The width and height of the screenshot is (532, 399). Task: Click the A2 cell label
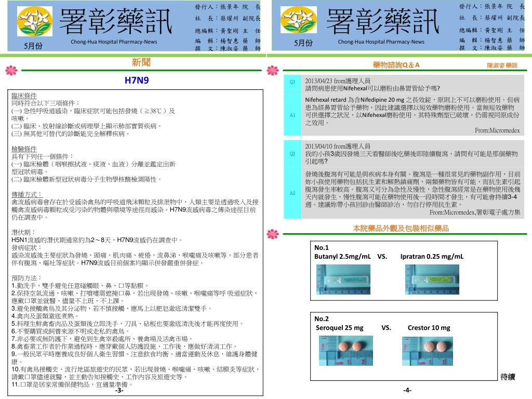[292, 193]
